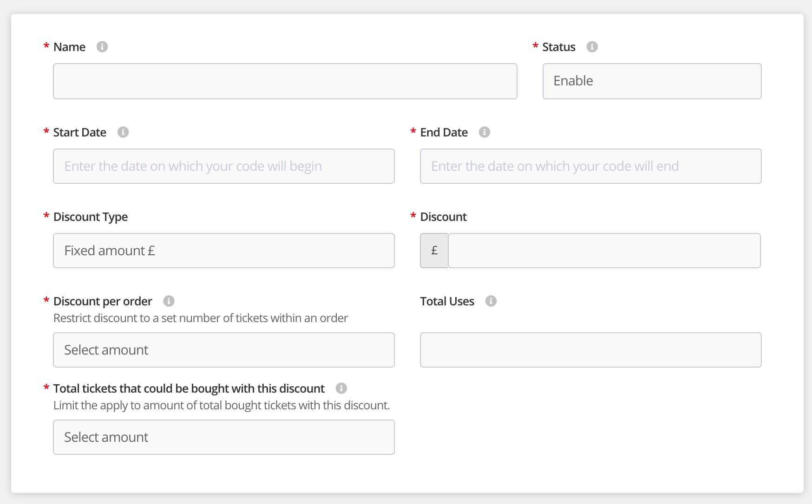Screen dimensions: 812x504
Task: Click the 'Restrict discount to a set number' help text
Action: tap(201, 318)
